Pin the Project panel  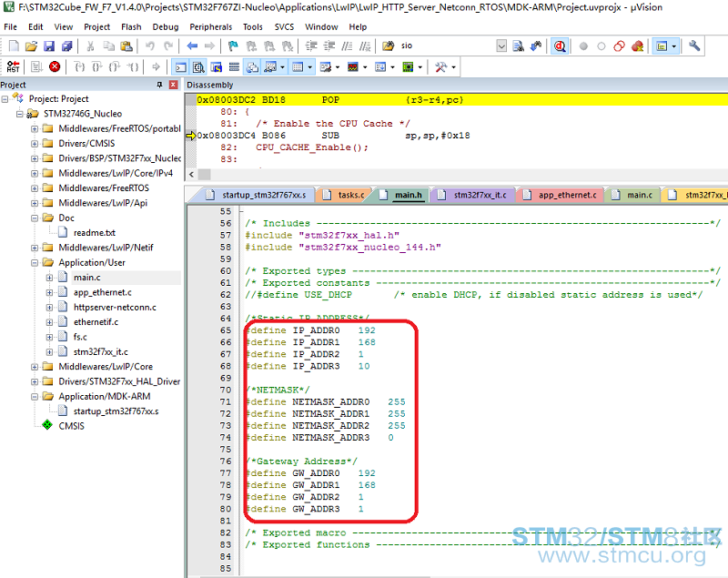(x=160, y=85)
